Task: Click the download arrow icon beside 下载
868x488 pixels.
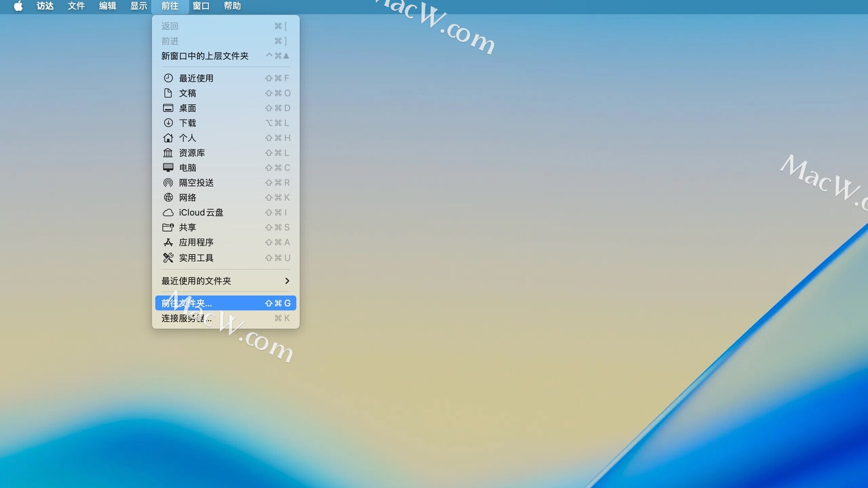Action: click(168, 123)
